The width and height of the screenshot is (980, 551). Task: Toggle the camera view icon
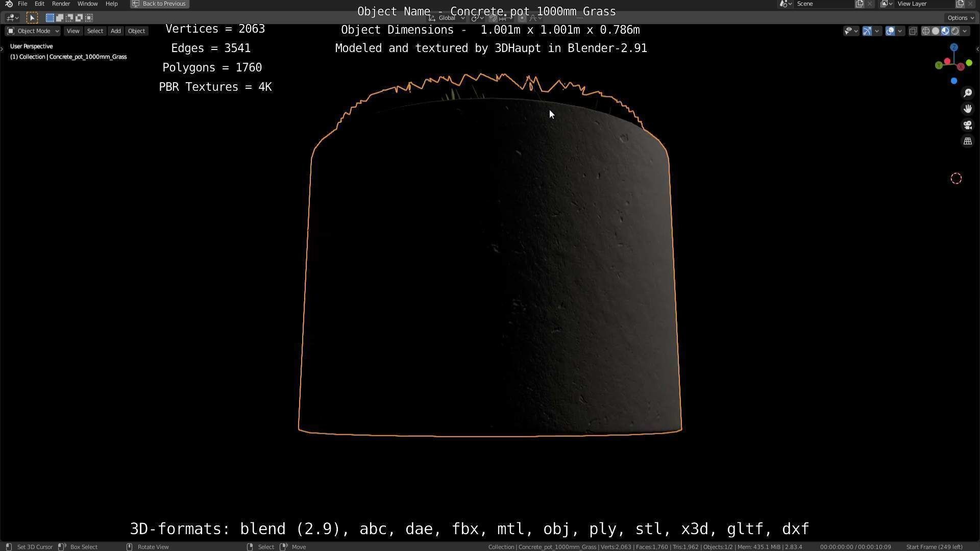967,125
